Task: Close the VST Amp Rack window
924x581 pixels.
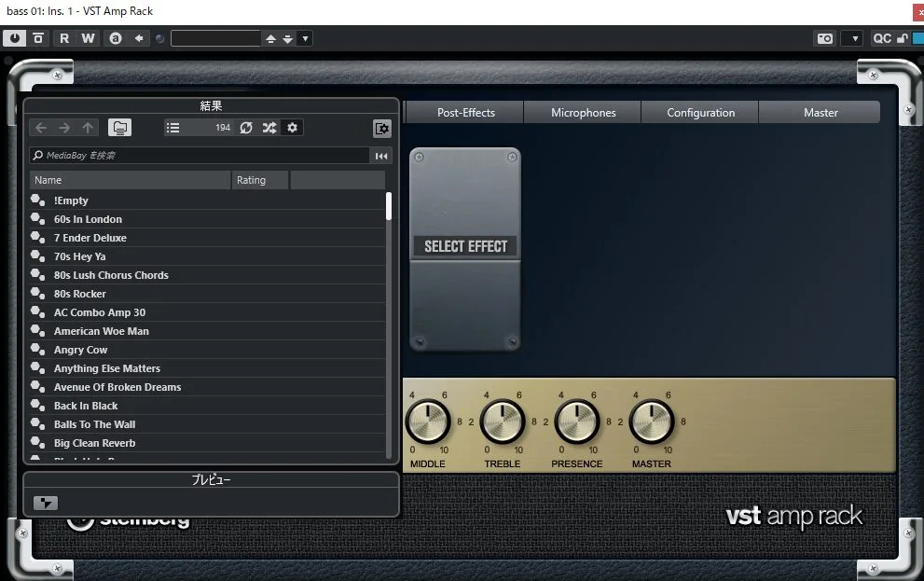Action: (919, 12)
